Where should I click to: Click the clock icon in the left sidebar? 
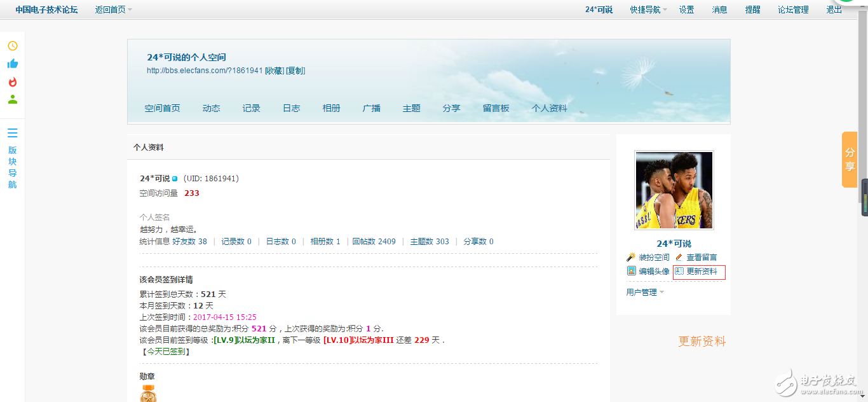click(12, 46)
